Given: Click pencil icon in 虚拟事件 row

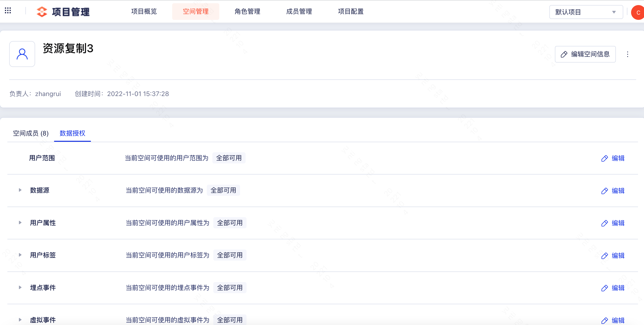Looking at the screenshot, I should pos(604,321).
